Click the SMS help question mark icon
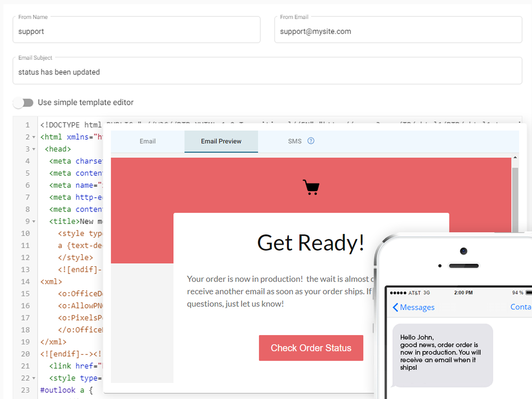Viewport: 532px width, 399px height. coord(311,141)
